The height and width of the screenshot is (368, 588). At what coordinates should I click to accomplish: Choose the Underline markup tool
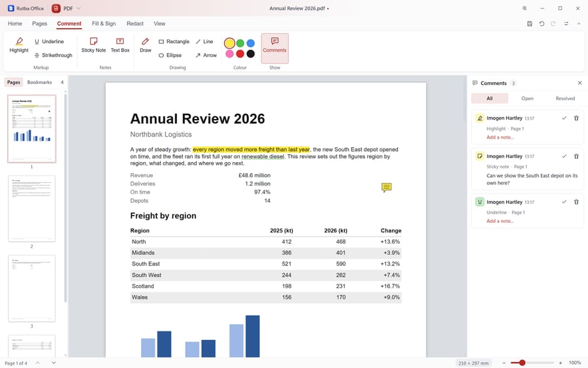tap(49, 42)
